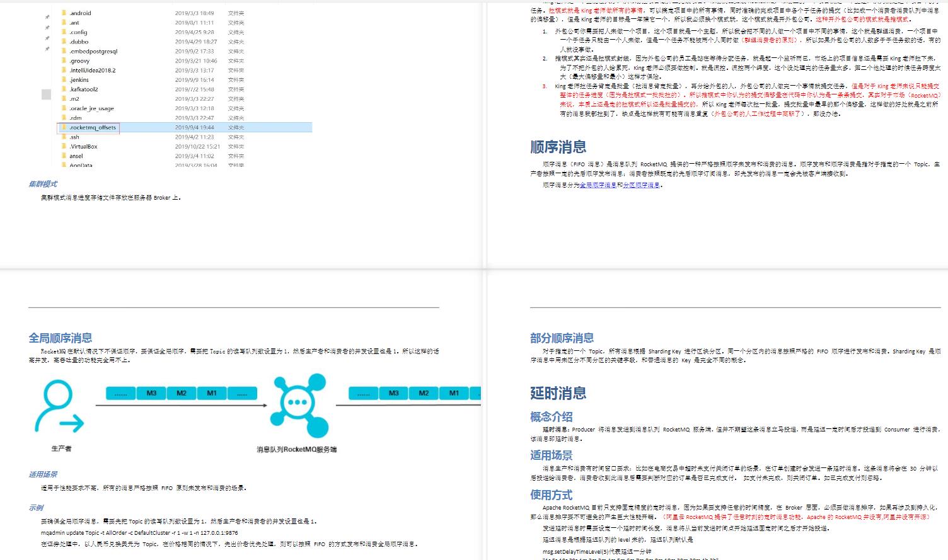Screen dimensions: 948x560
Task: Click the 示例 italic heading
Action: pyautogui.click(x=35, y=508)
